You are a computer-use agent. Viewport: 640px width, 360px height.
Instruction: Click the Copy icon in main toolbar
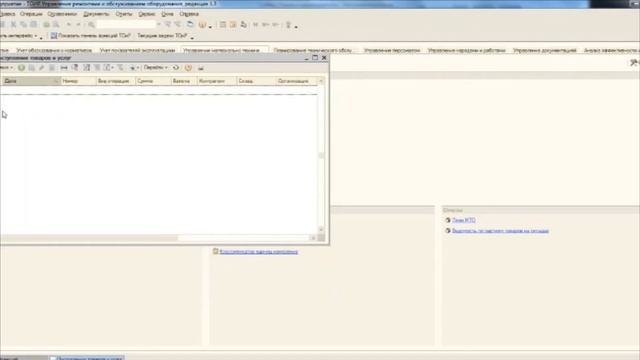point(24,25)
